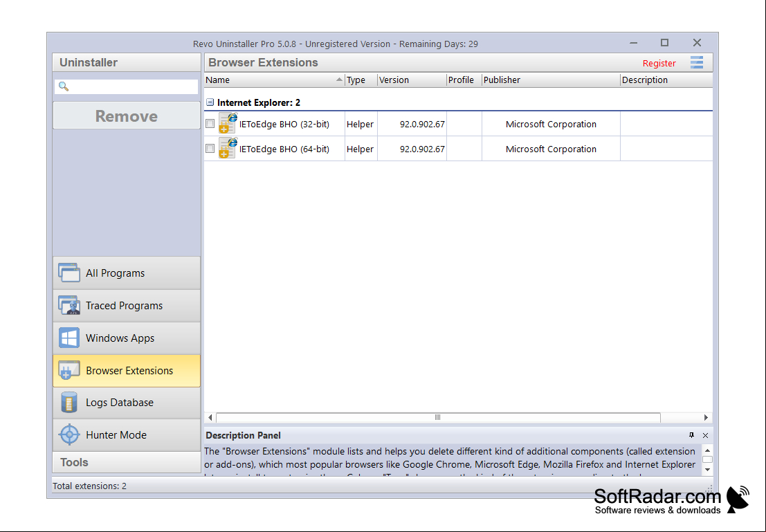Click Microsoft Corporation in the 32-bit row
Screen dimensions: 766x532
tap(551, 124)
